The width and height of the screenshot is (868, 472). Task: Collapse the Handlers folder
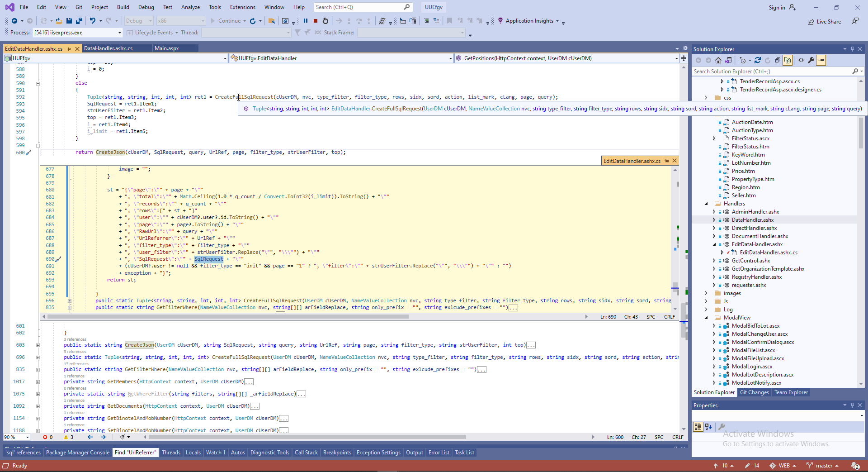click(x=706, y=204)
